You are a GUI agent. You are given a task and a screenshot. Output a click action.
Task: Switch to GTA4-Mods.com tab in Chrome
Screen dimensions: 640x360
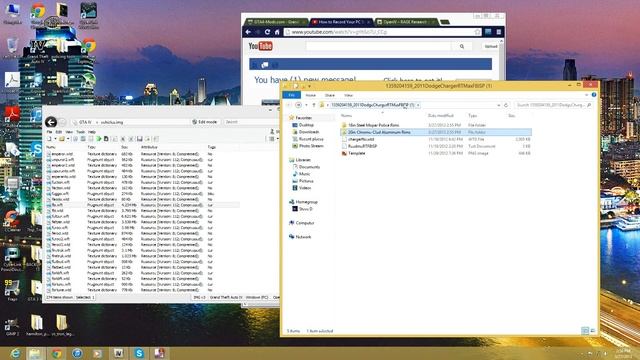[x=276, y=22]
